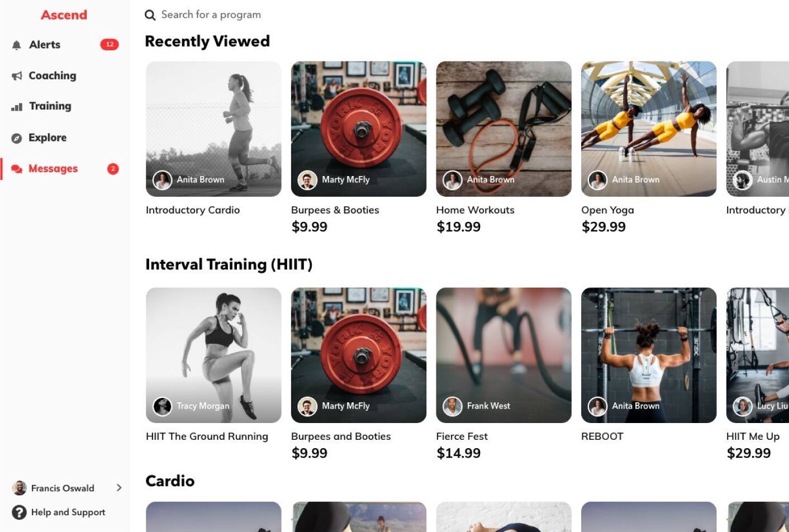The image size is (789, 532).
Task: Select the Explore menu item
Action: (65, 138)
